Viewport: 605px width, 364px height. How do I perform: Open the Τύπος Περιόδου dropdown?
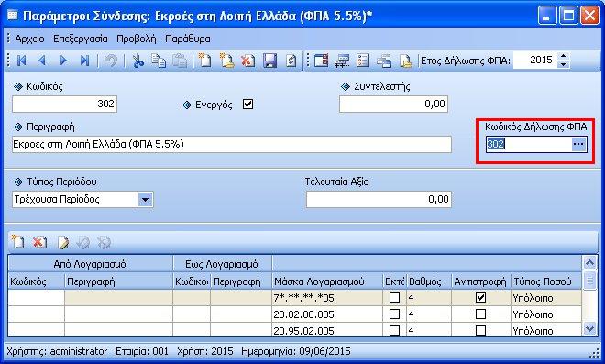pos(145,200)
